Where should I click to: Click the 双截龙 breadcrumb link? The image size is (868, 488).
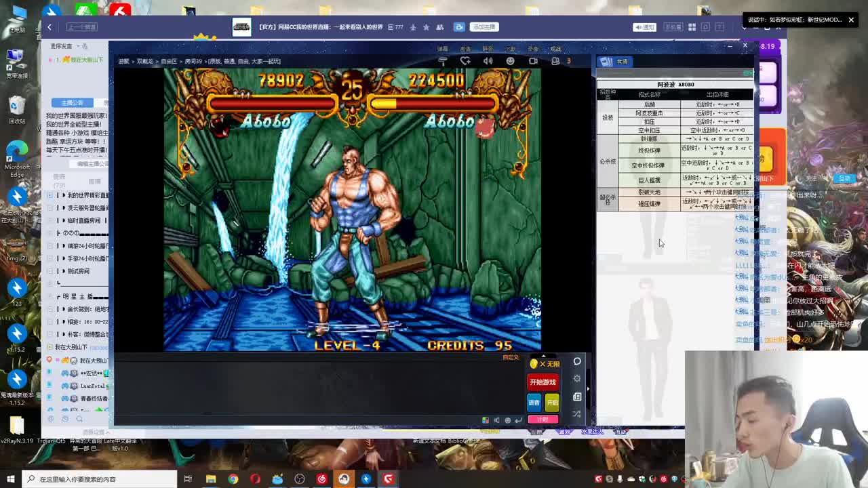tap(145, 61)
